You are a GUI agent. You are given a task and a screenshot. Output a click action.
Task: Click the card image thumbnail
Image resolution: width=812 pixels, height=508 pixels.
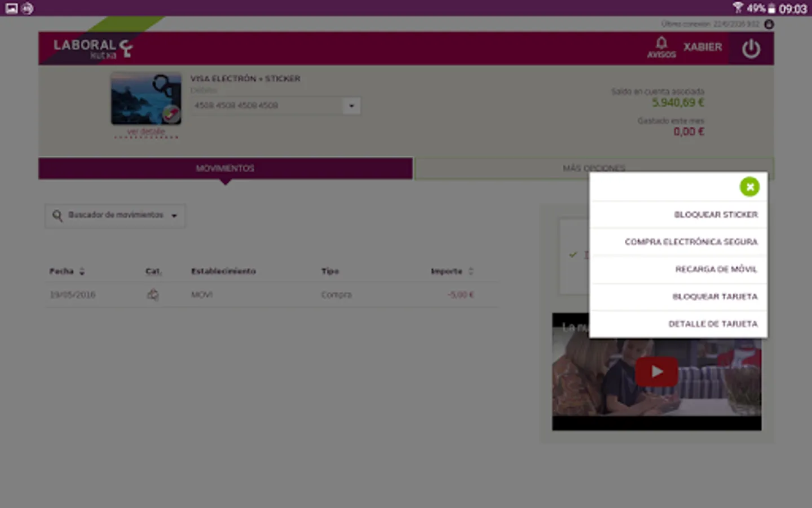(146, 98)
